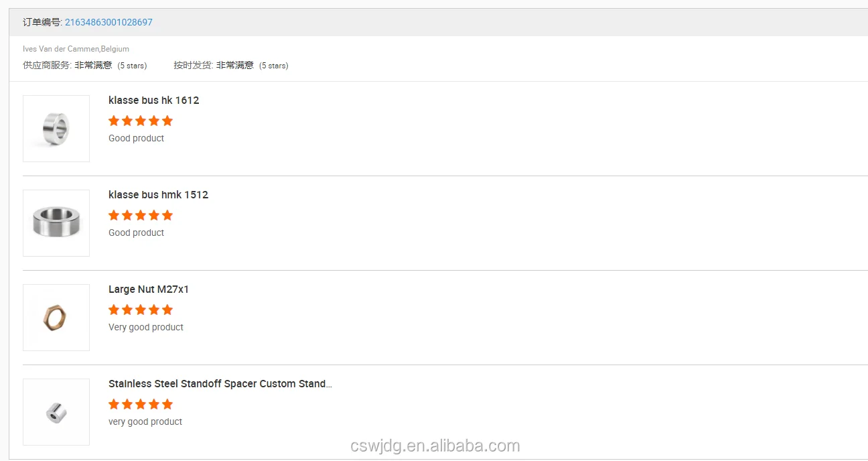Open the Stainless Steel Standoff Spacer thumbnail
868x461 pixels.
point(56,412)
